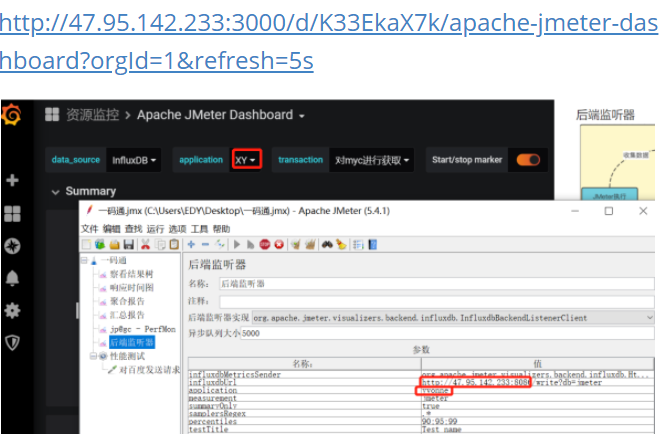Collapse the 一码通 tree root

pos(84,260)
